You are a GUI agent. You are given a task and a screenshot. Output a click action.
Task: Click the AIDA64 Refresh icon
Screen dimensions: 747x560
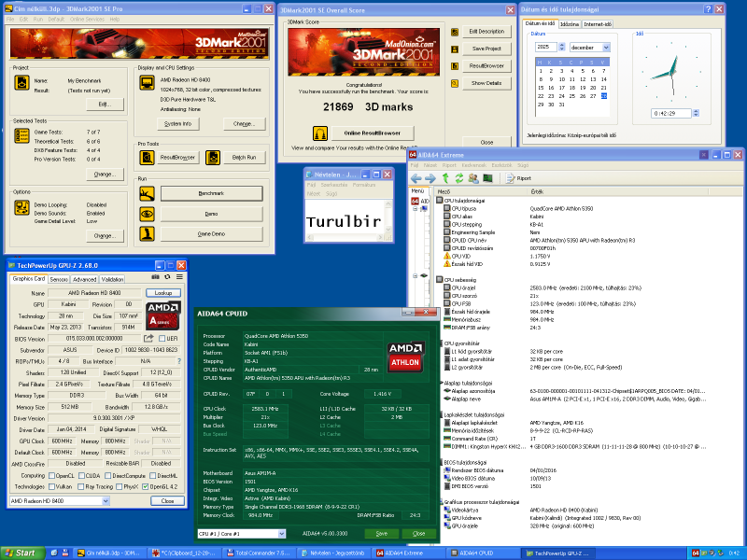point(459,178)
